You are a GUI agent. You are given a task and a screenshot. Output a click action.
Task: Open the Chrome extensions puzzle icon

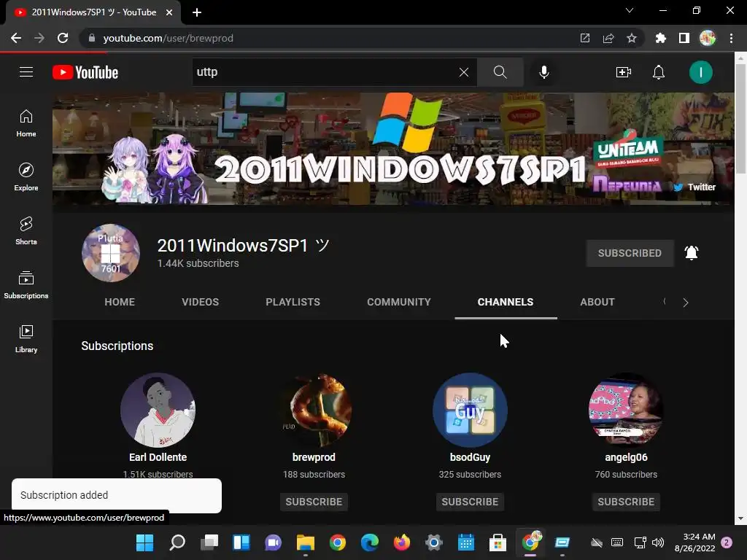click(660, 38)
